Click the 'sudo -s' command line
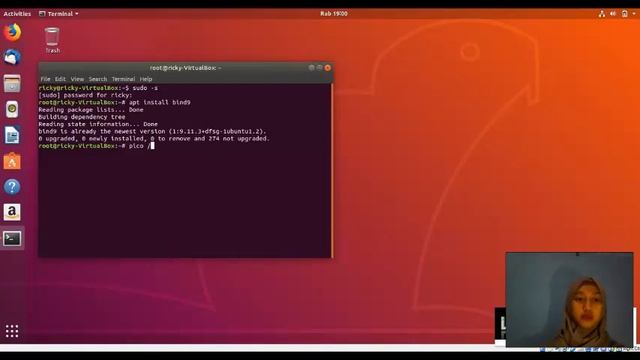The width and height of the screenshot is (640, 360). 98,88
